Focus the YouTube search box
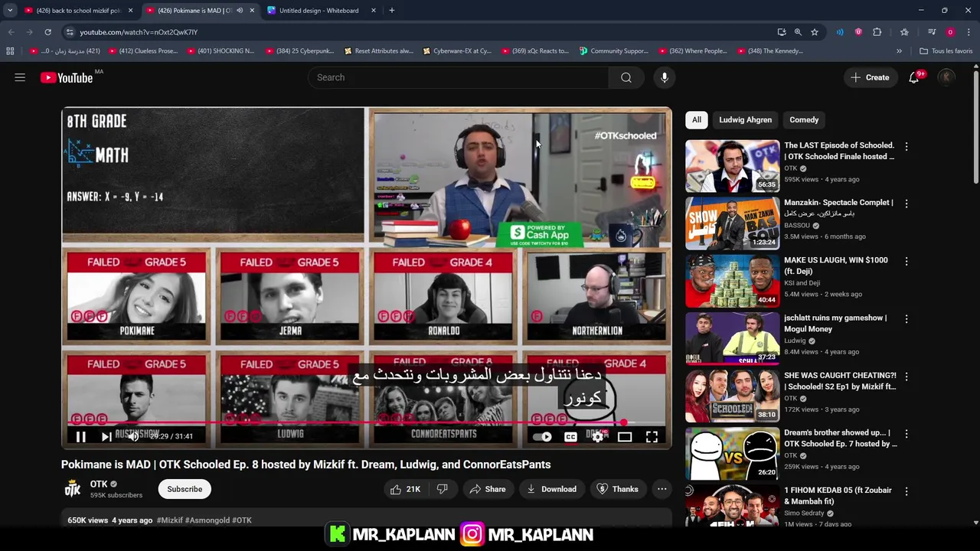This screenshot has height=551, width=980. (x=459, y=77)
